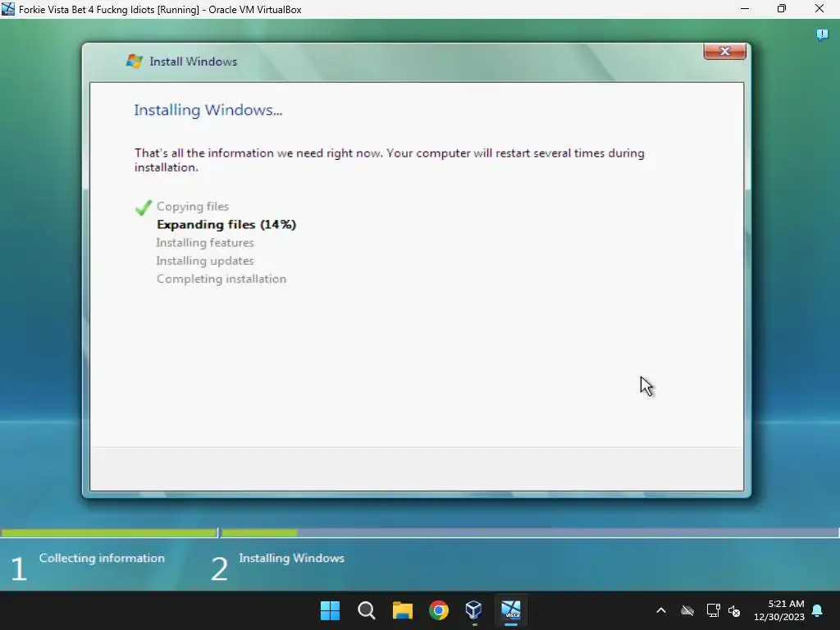Click the "Installing updates" step

(x=205, y=261)
